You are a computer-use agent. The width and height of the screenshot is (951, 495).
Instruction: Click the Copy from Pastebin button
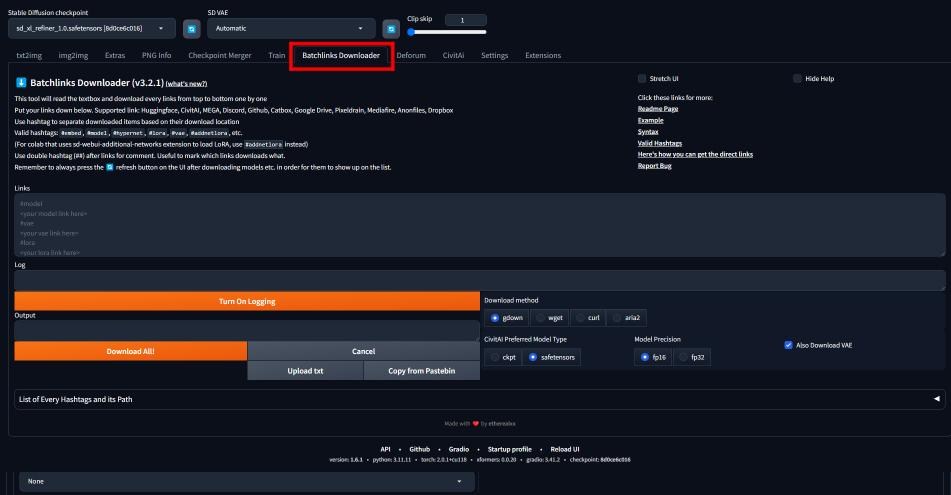pyautogui.click(x=421, y=371)
